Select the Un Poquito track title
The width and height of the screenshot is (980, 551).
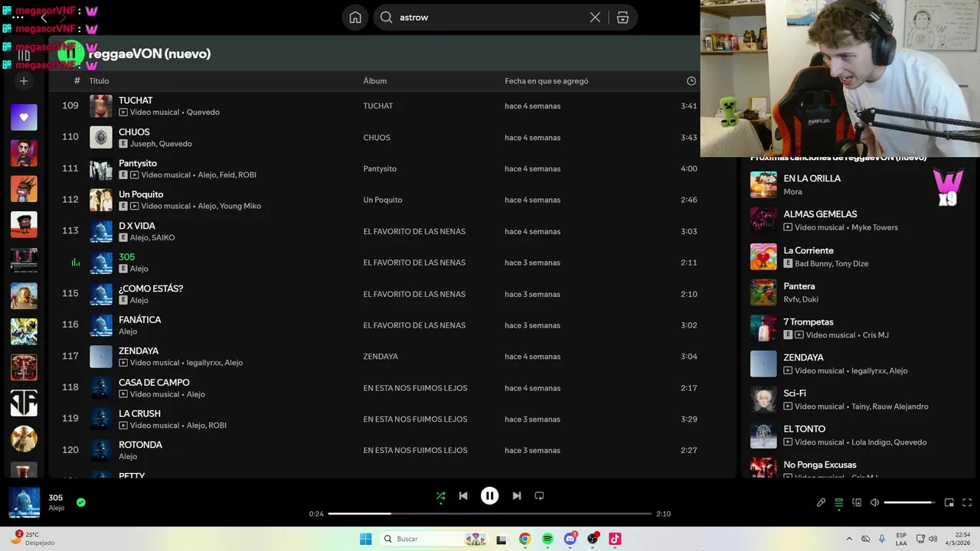coord(141,194)
